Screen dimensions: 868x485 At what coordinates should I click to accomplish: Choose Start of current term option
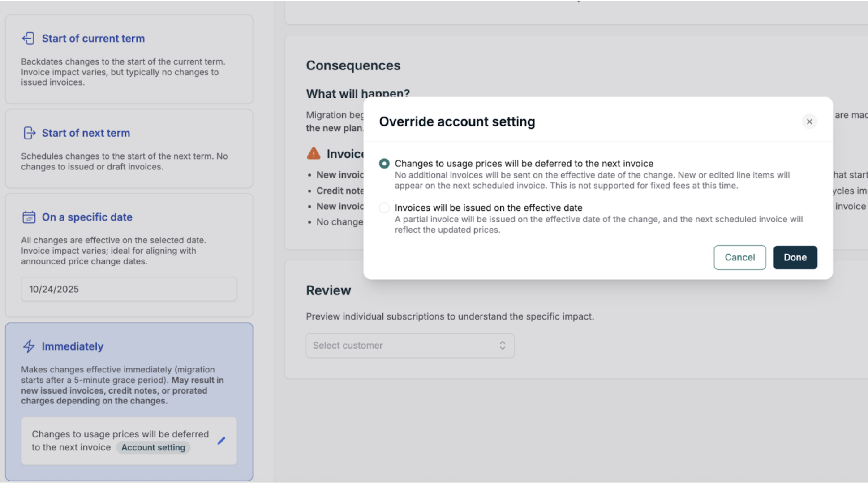pos(93,39)
